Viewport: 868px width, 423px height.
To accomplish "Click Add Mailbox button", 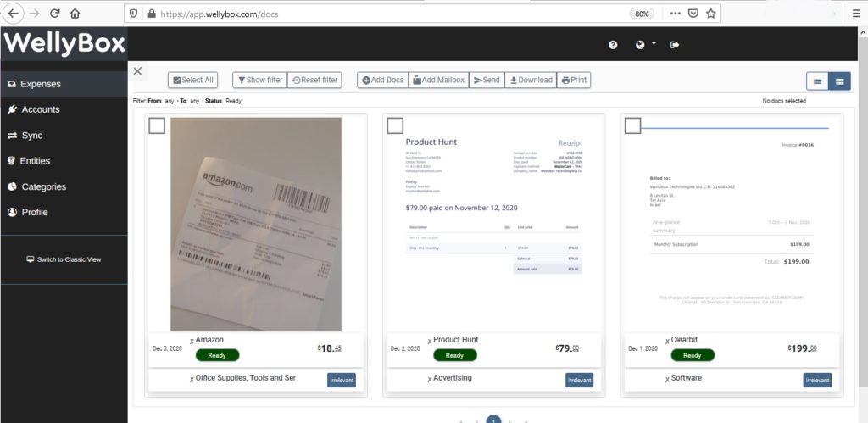I will [x=438, y=80].
